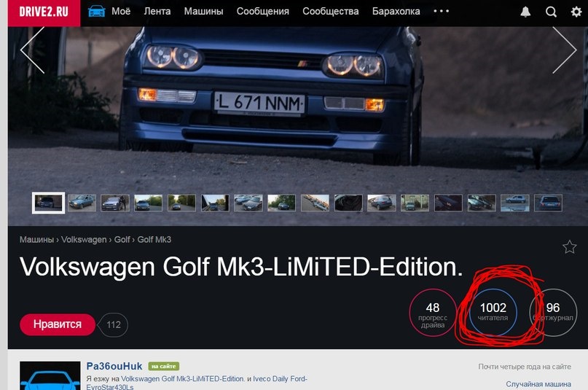This screenshot has height=390, width=588.
Task: Open the settings gear icon
Action: coord(576,12)
